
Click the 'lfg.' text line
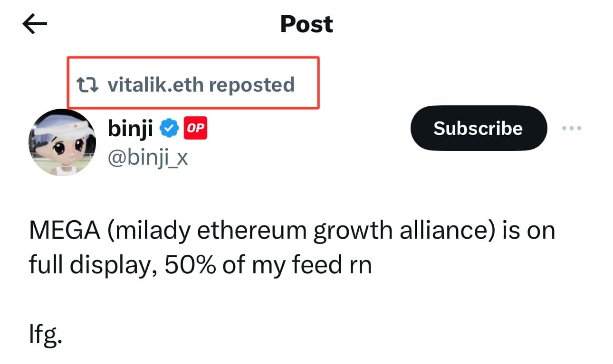(45, 335)
